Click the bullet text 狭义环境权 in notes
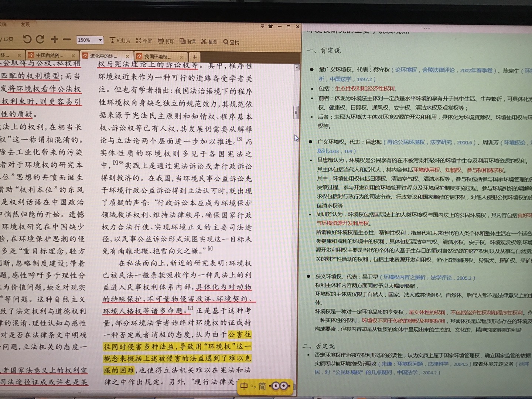532x399 pixels. (x=328, y=277)
